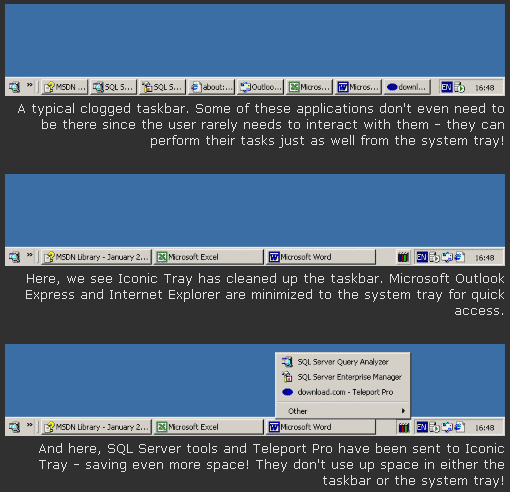This screenshot has width=510, height=492.
Task: Click the Iconic Tray books icon in bottom taskbar
Action: pyautogui.click(x=404, y=427)
